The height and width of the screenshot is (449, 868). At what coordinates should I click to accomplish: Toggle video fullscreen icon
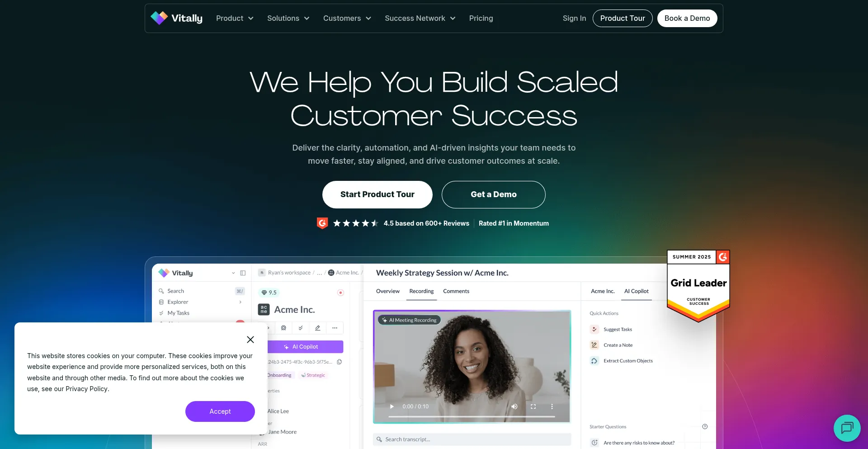pos(533,406)
